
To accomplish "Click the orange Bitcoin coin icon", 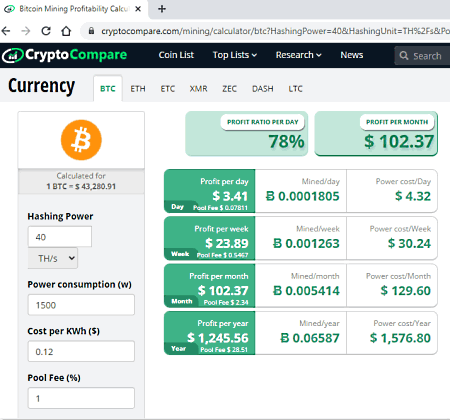I will (x=81, y=140).
